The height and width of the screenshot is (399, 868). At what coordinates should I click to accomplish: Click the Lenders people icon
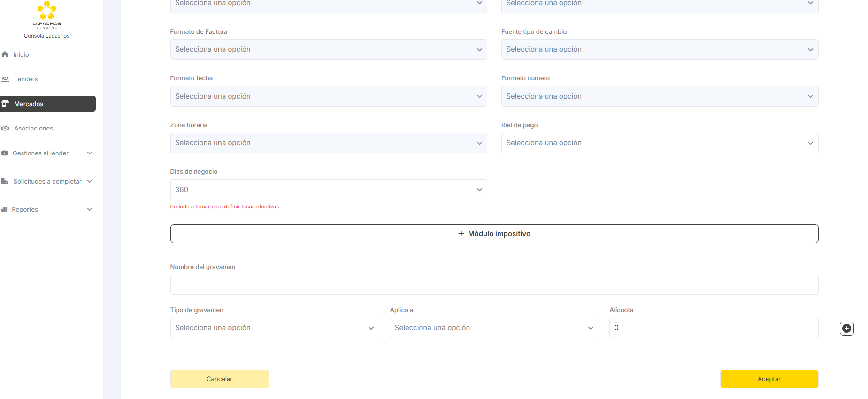pos(6,79)
